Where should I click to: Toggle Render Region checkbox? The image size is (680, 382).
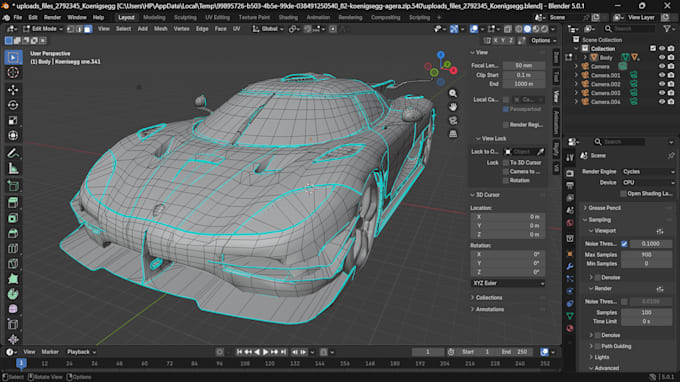[x=506, y=125]
